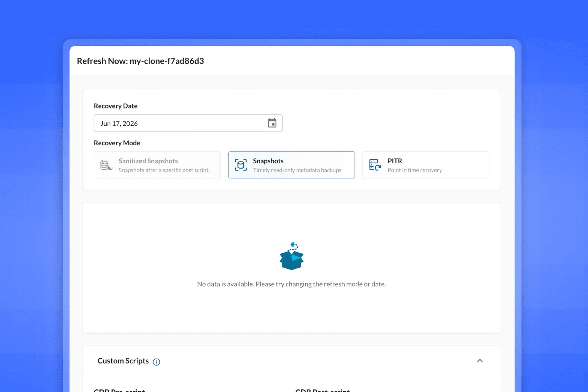
Task: Click the 'Refresh Now: my-clone-f7ad86d3' title
Action: click(x=140, y=61)
